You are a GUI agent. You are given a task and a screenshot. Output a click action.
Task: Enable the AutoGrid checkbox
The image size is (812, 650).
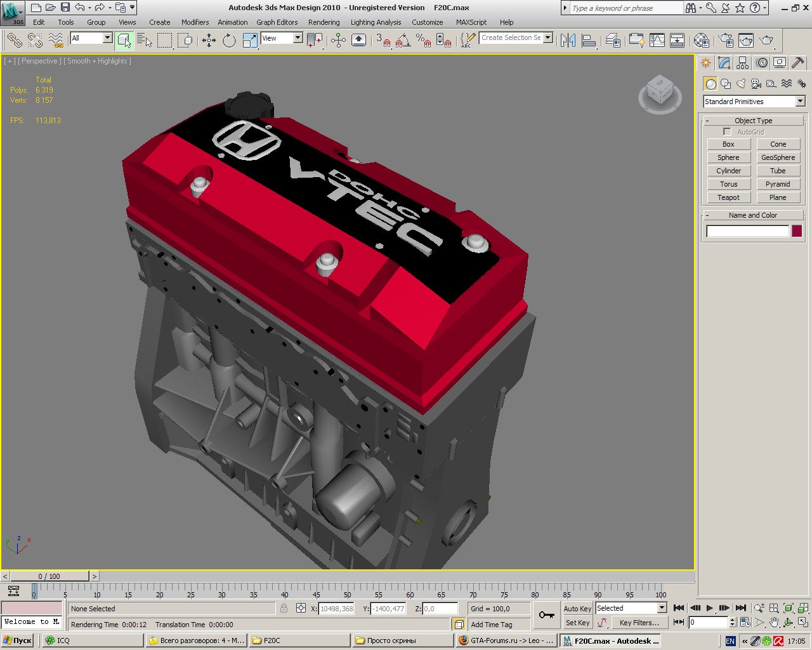(727, 132)
